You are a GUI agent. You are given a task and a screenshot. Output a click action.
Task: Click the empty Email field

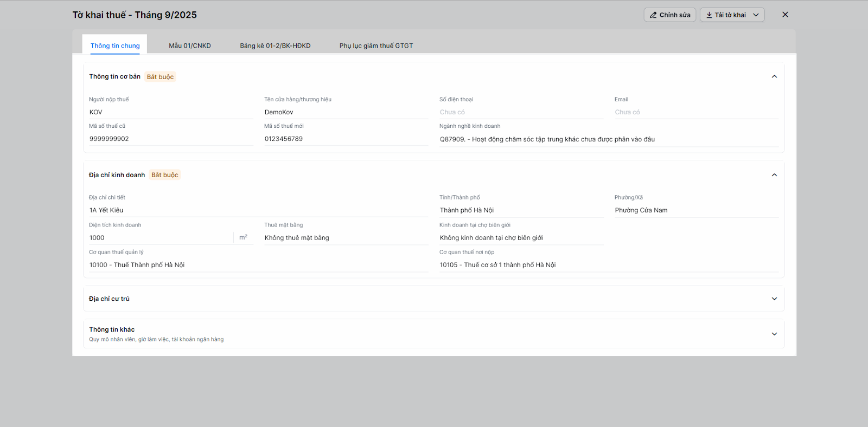(x=696, y=112)
